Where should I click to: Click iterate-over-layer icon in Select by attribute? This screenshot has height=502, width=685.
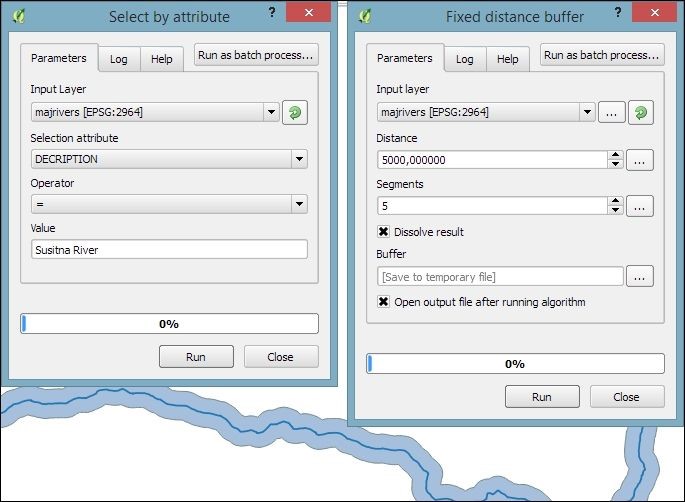pyautogui.click(x=295, y=113)
